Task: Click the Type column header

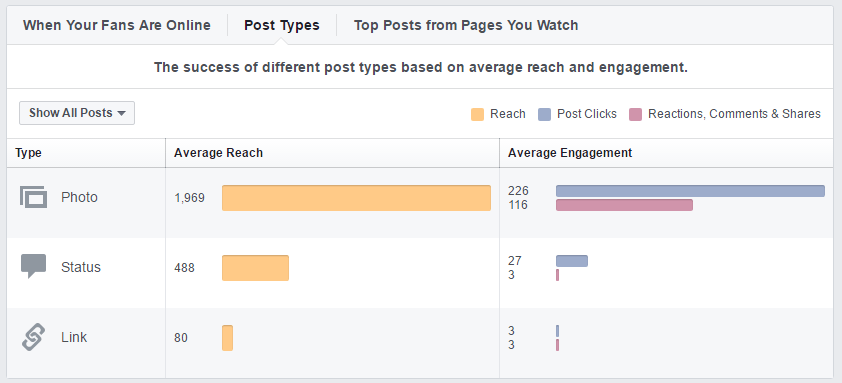Action: click(x=28, y=153)
